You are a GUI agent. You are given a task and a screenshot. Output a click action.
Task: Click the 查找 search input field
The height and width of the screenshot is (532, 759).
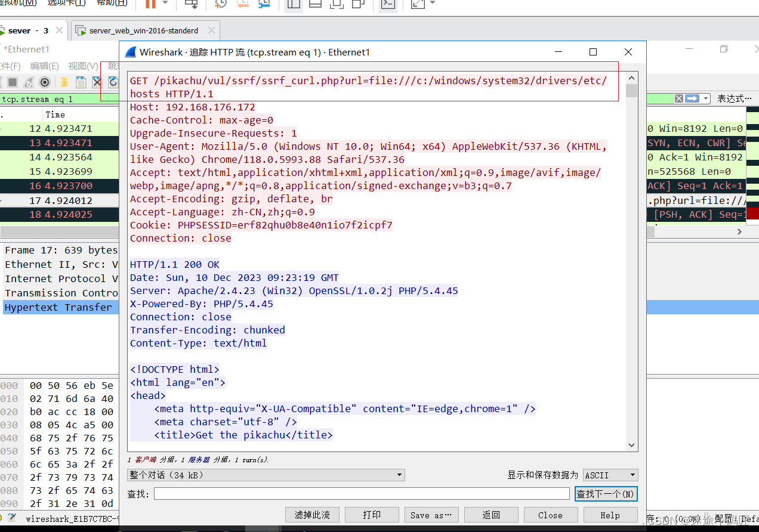coord(362,494)
